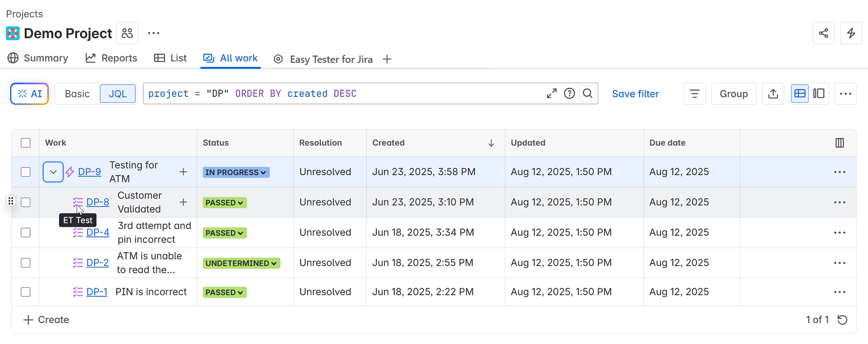
Task: Open Automation via the lightning bolt icon
Action: pyautogui.click(x=851, y=33)
